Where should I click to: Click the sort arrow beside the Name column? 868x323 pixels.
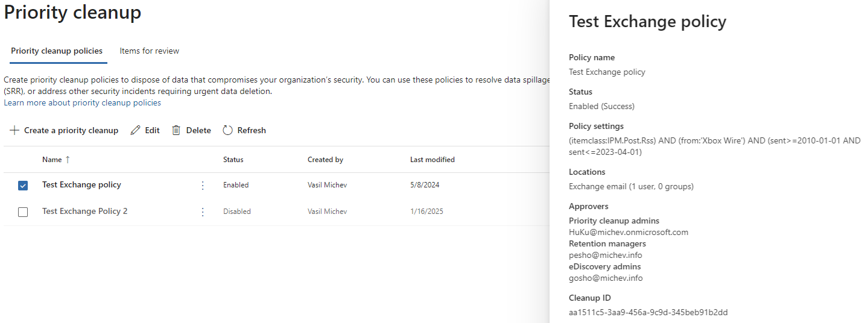point(68,160)
